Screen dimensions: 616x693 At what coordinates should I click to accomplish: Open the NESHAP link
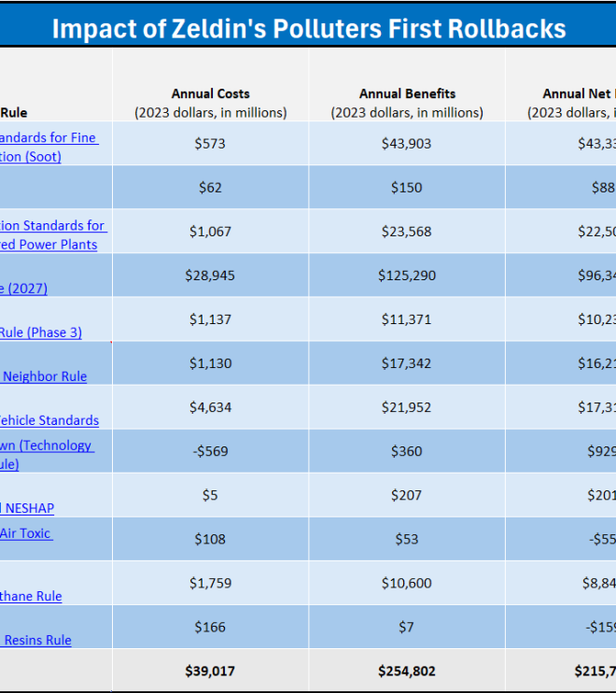pyautogui.click(x=27, y=508)
